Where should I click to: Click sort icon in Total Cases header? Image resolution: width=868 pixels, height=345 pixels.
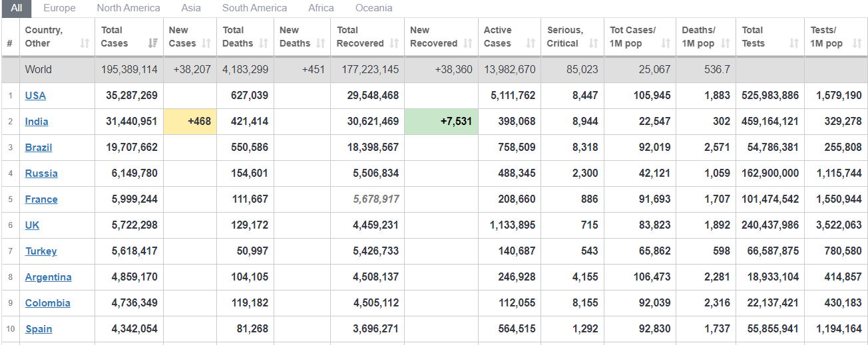pyautogui.click(x=153, y=43)
